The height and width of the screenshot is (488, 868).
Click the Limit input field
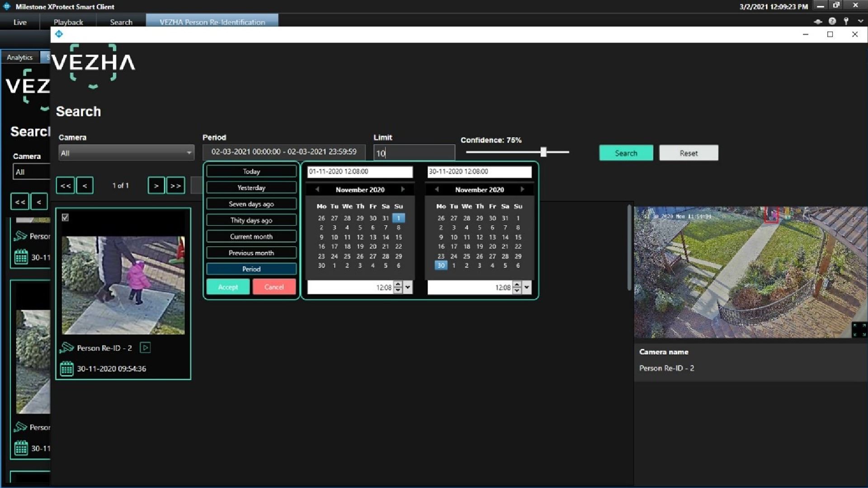point(414,153)
